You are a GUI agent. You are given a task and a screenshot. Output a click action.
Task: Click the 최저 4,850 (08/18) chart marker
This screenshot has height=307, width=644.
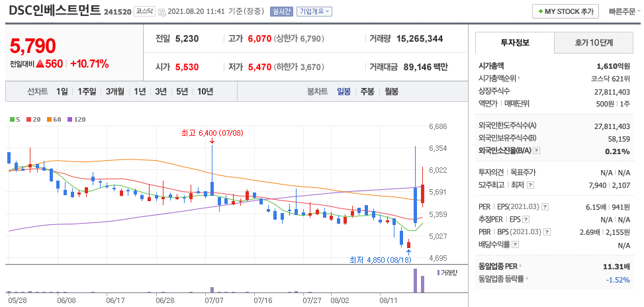[x=380, y=260]
